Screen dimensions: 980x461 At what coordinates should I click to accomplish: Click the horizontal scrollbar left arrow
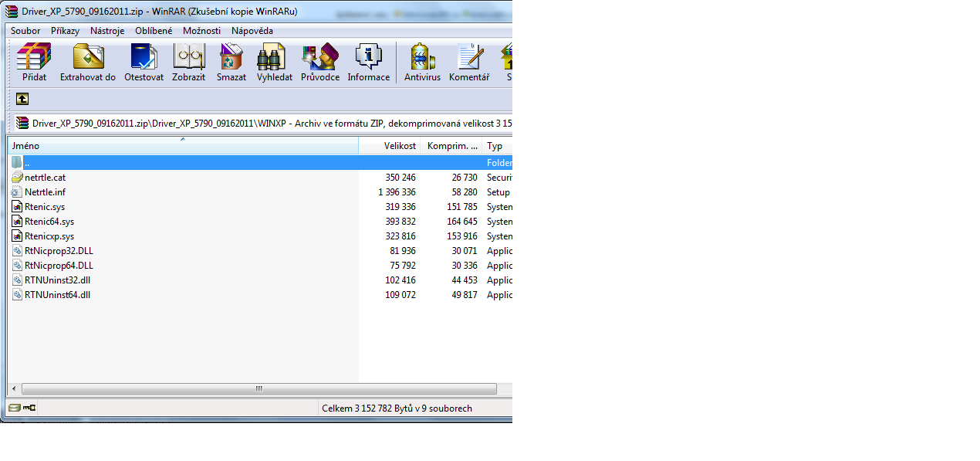(14, 389)
